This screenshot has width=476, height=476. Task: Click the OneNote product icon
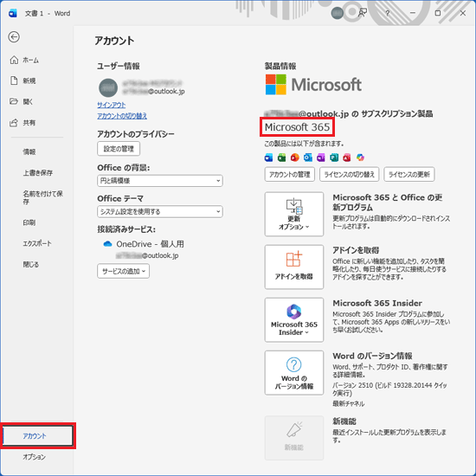tap(321, 158)
